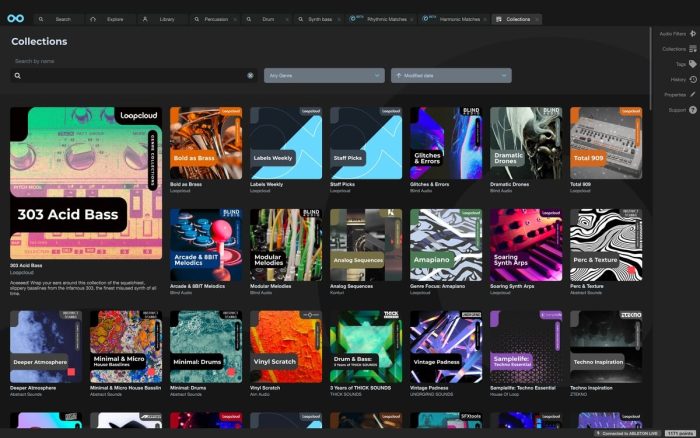Open the 303 Acid Bass featured collection
This screenshot has height=438, width=700.
(x=86, y=183)
